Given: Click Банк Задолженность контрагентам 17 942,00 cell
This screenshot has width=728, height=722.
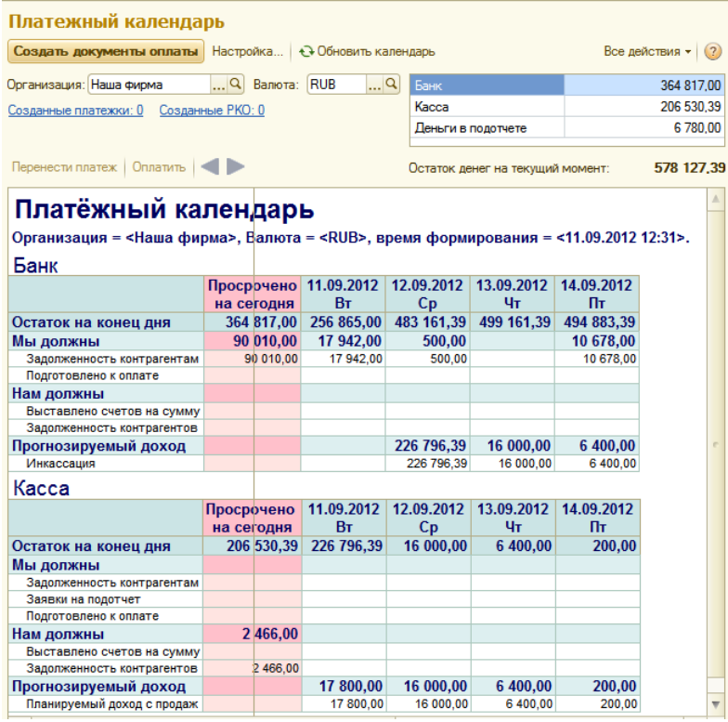Looking at the screenshot, I should click(344, 359).
